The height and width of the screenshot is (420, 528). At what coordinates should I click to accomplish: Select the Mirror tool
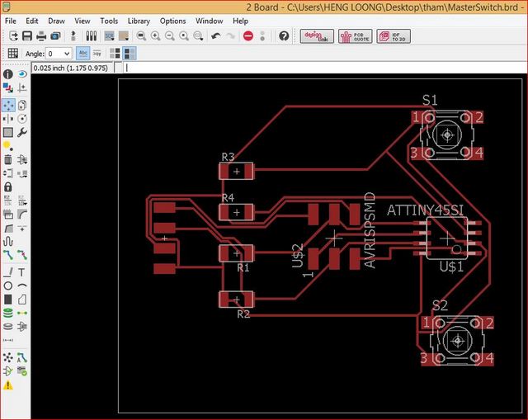point(8,119)
